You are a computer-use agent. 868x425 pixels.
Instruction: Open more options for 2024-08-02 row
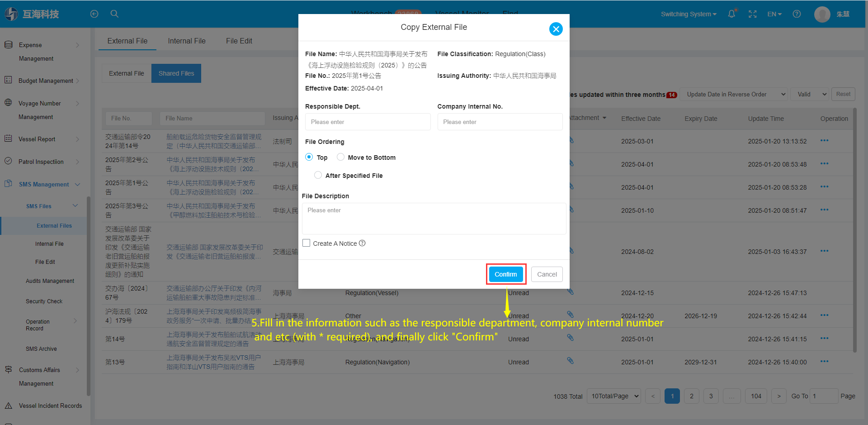[x=825, y=251]
